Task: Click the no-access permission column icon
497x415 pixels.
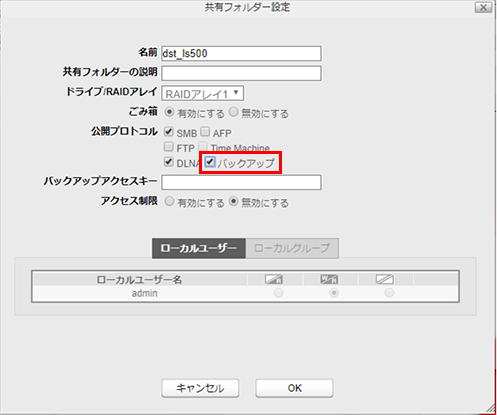Action: point(385,279)
